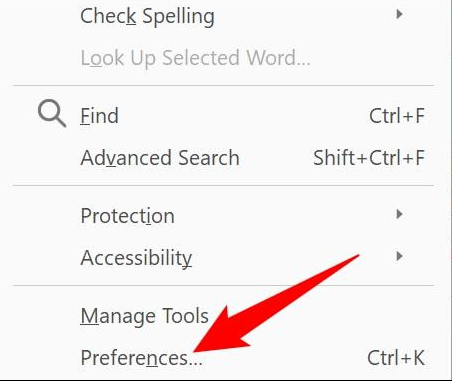
Task: Expand the Accessibility submenu arrow
Action: tap(399, 256)
